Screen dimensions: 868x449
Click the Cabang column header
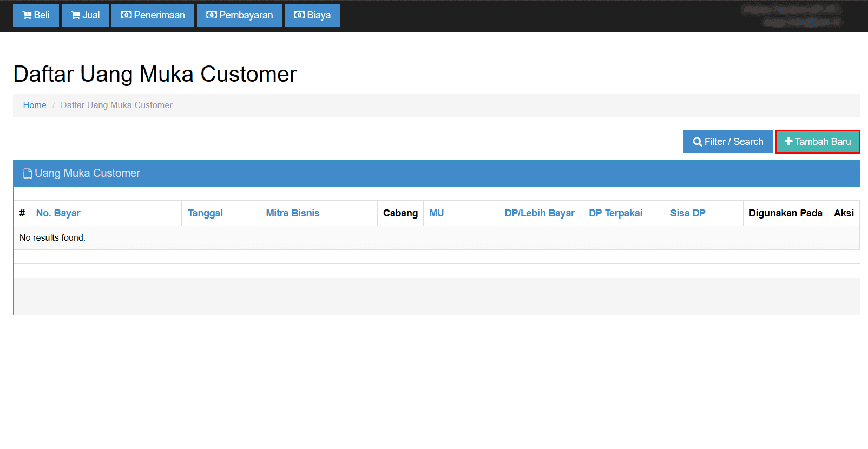coord(400,213)
